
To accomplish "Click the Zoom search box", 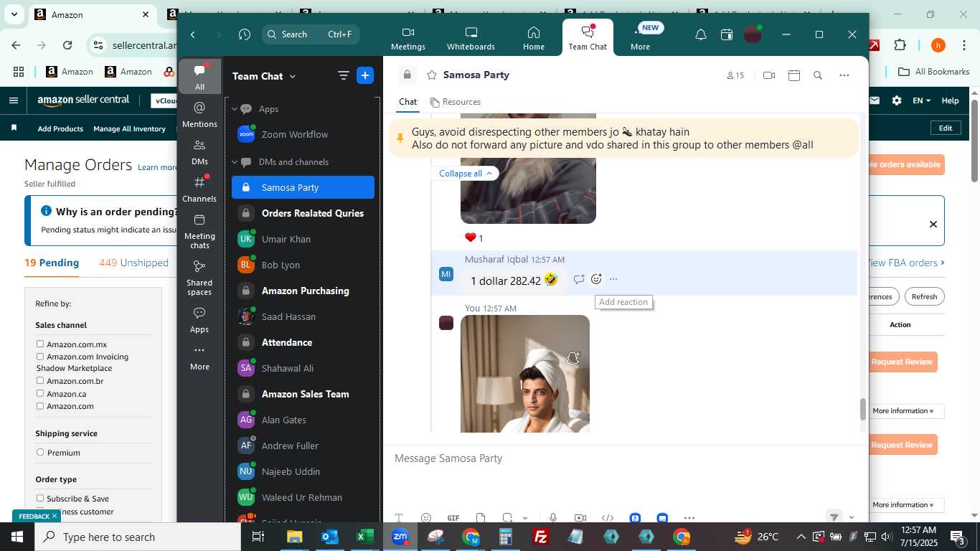I will point(311,34).
